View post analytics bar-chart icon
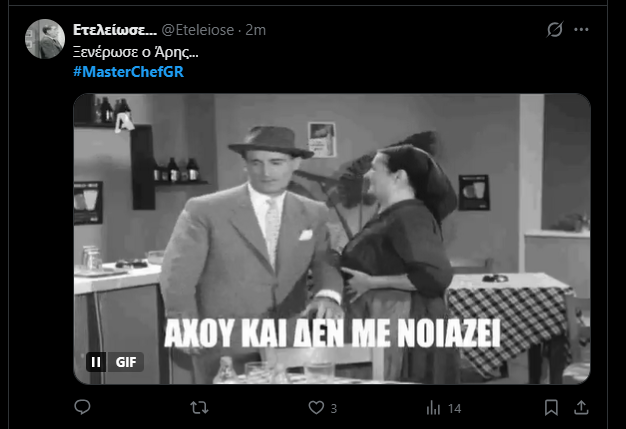 pos(433,408)
